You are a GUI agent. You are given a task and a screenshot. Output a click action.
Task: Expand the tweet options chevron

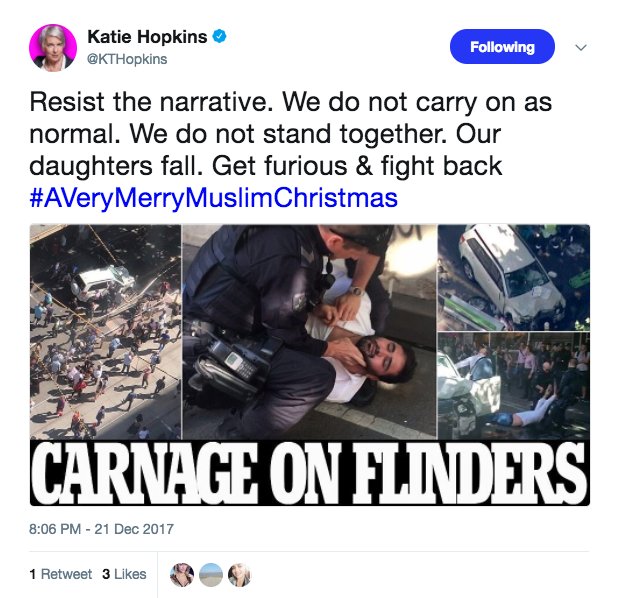pyautogui.click(x=581, y=47)
